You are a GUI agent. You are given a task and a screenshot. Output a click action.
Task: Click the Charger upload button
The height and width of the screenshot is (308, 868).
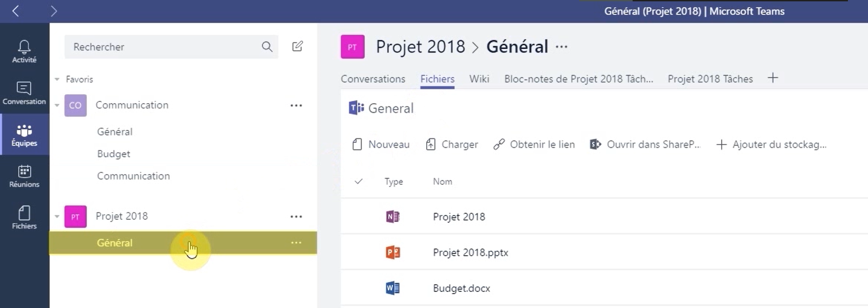[x=452, y=144]
